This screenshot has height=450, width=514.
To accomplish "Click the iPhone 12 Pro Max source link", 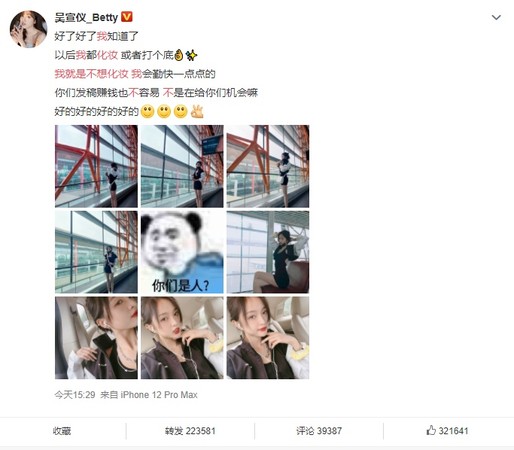I will pyautogui.click(x=159, y=395).
